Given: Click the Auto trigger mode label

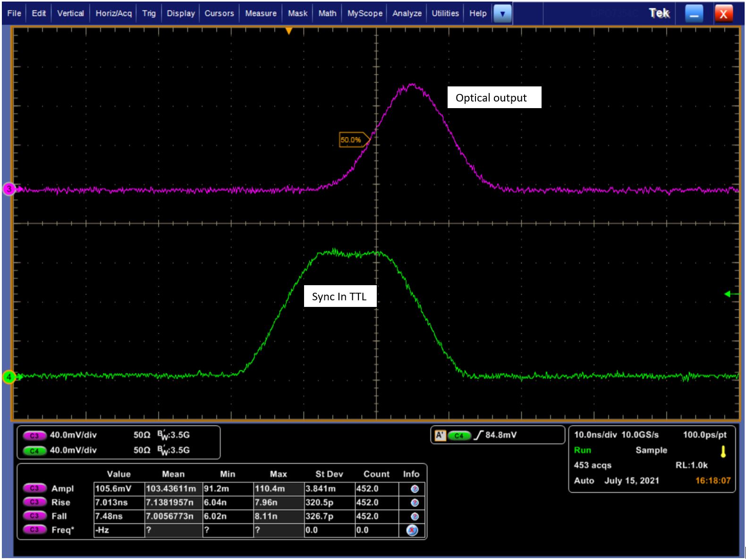Looking at the screenshot, I should point(584,480).
